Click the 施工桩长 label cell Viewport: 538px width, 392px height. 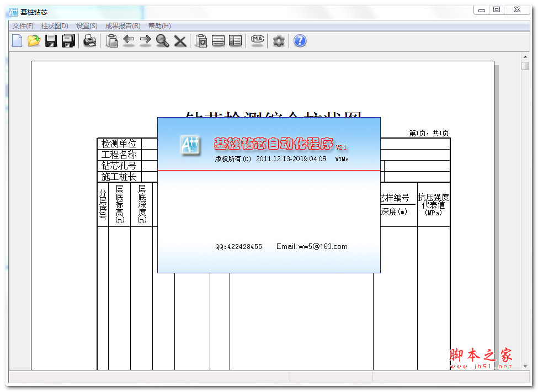[119, 177]
